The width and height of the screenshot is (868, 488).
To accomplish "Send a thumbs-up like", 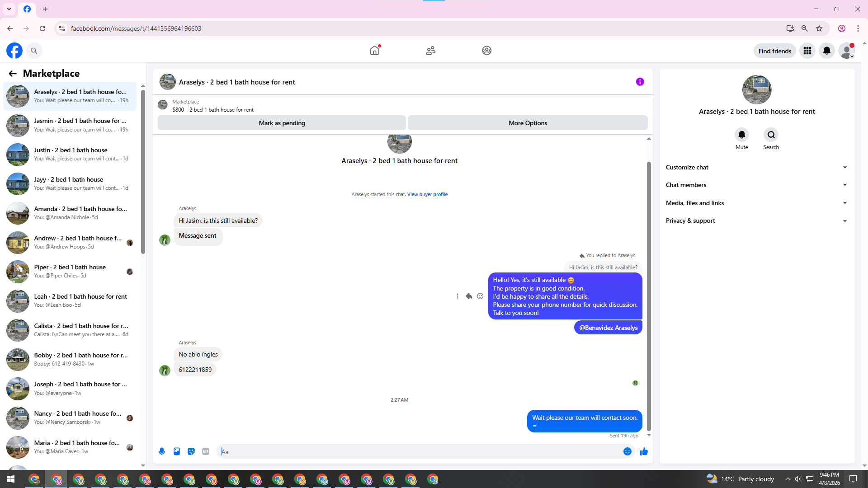I will click(x=643, y=451).
